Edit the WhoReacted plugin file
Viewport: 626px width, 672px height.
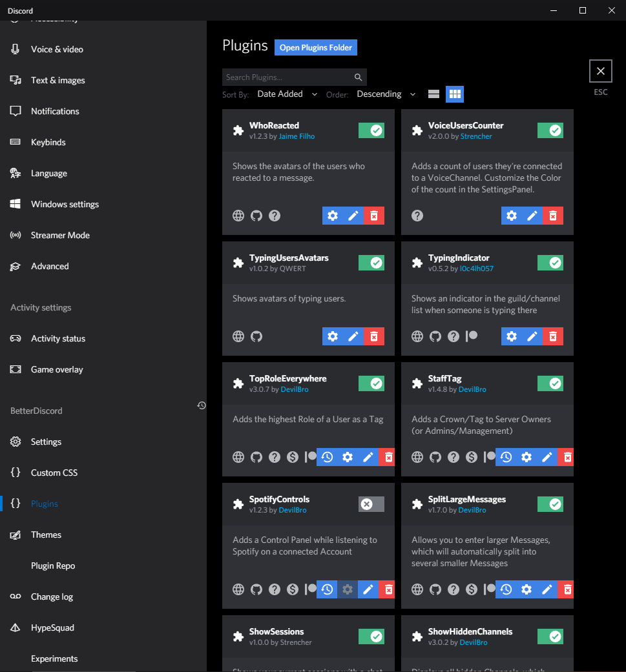click(353, 216)
